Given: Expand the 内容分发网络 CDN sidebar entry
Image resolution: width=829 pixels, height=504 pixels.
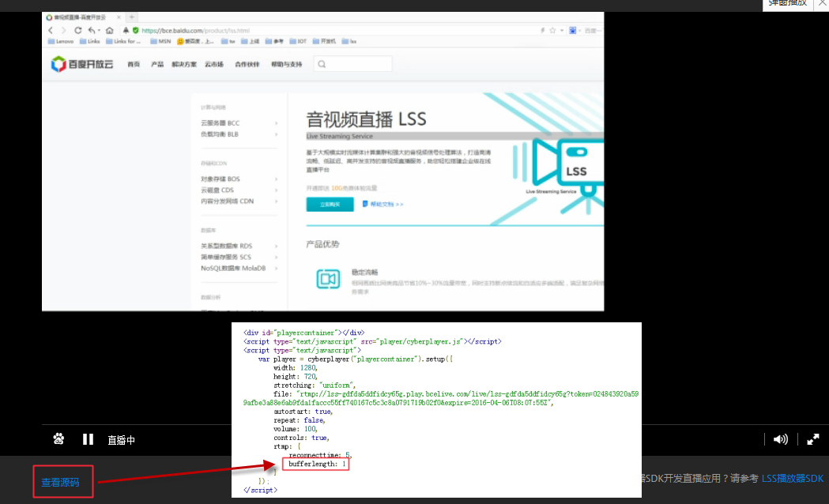Looking at the screenshot, I should tap(239, 201).
